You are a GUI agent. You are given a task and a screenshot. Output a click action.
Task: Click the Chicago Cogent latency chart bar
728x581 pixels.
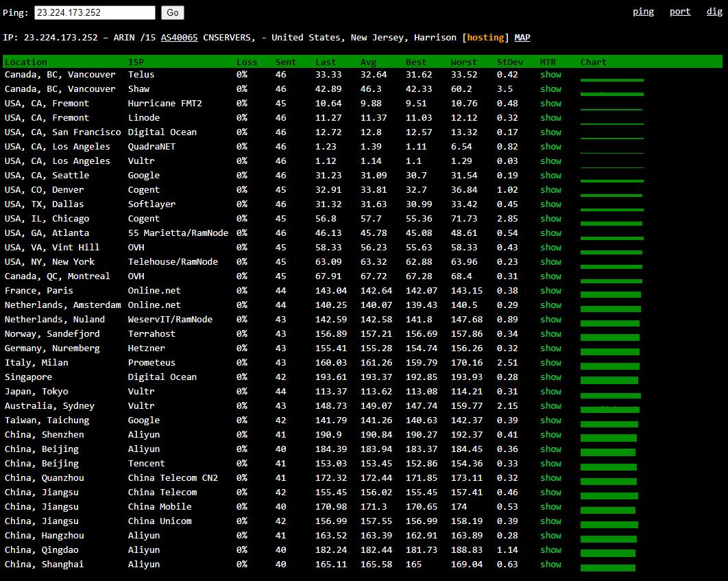pyautogui.click(x=611, y=224)
